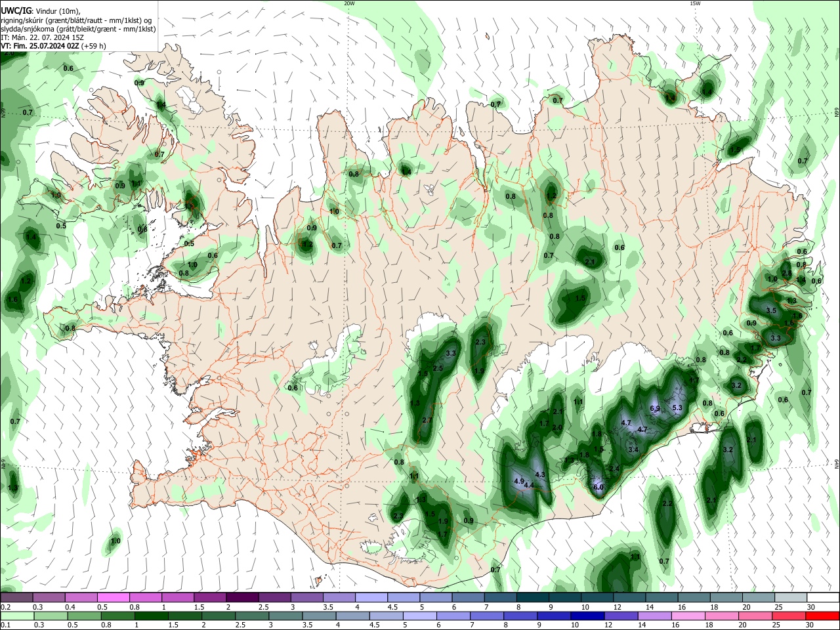Click the 2.8 precipitation value in the east fjords
The image size is (840, 630).
(x=786, y=273)
